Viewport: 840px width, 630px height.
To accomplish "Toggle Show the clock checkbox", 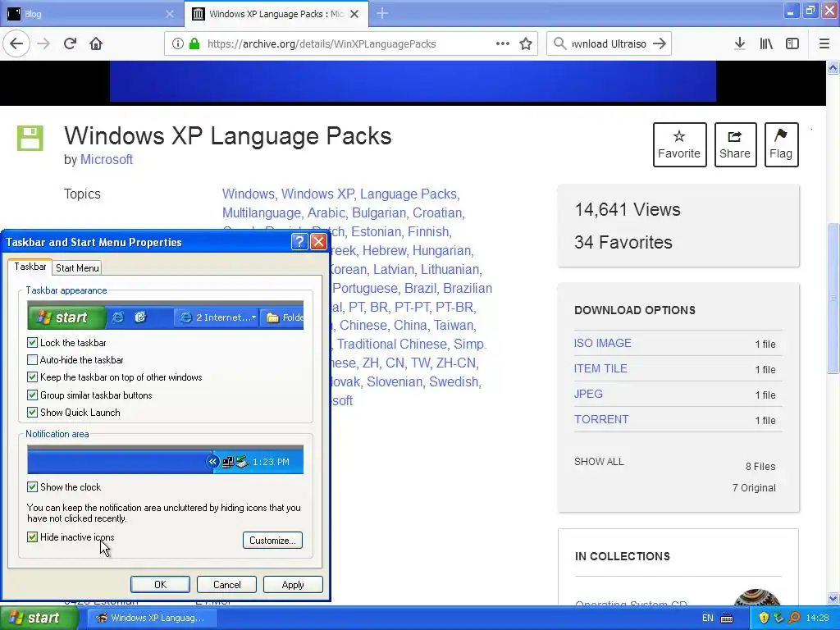I will click(x=32, y=487).
